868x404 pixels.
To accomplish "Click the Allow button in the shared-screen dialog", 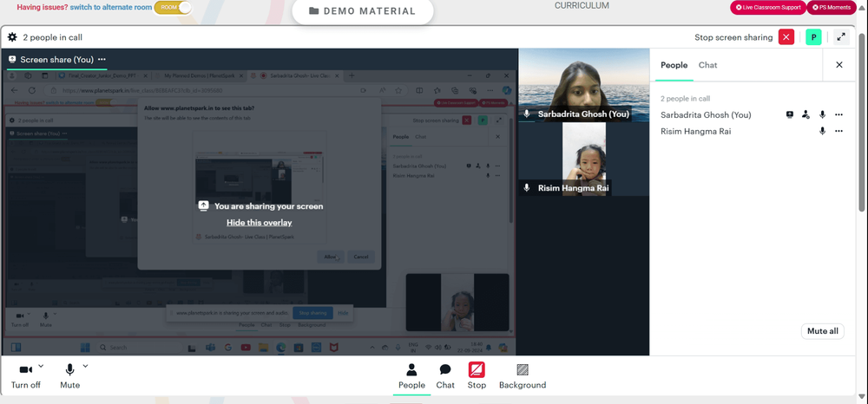I will (x=331, y=257).
